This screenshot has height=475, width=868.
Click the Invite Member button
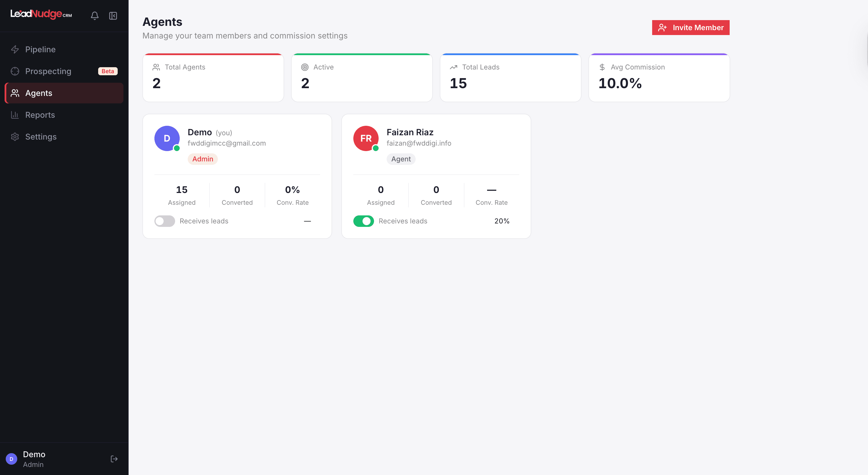691,28
